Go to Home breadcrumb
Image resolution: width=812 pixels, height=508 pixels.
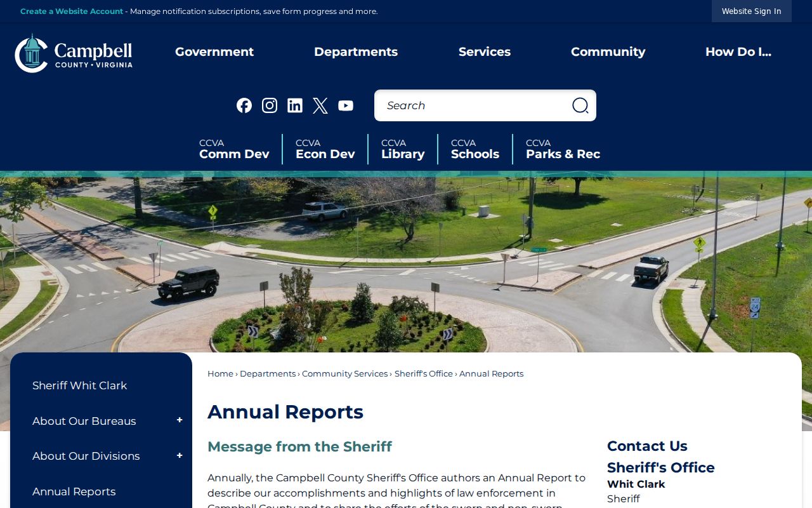[x=220, y=374]
